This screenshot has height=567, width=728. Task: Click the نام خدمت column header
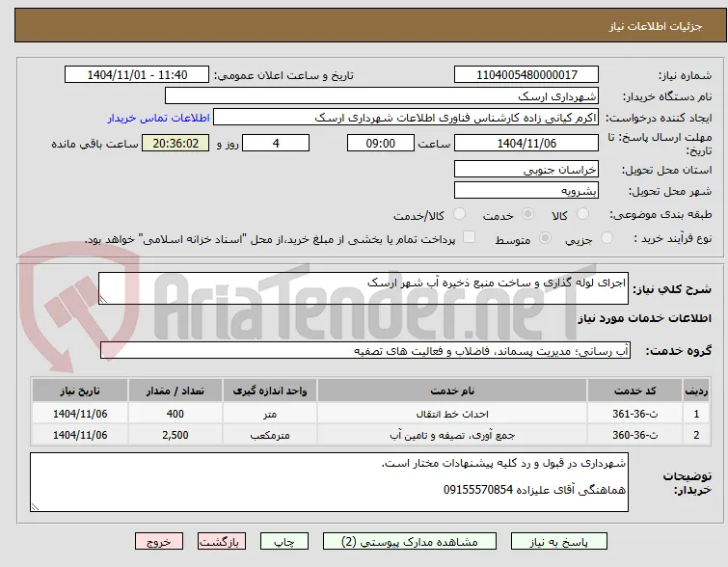[452, 391]
